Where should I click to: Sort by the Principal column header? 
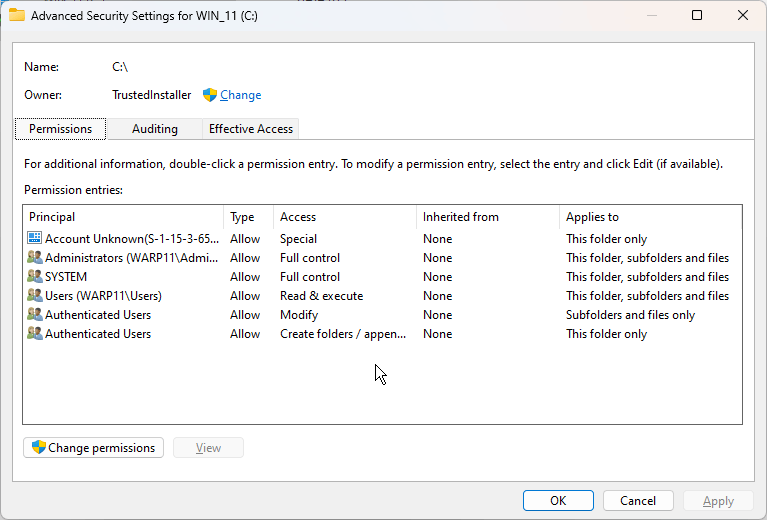pos(123,217)
